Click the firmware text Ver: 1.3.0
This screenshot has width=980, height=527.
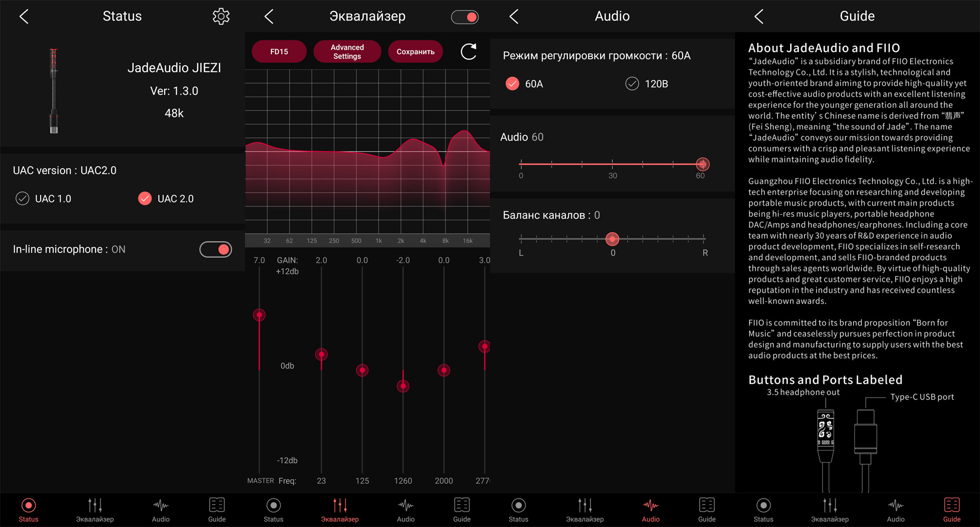pyautogui.click(x=174, y=91)
